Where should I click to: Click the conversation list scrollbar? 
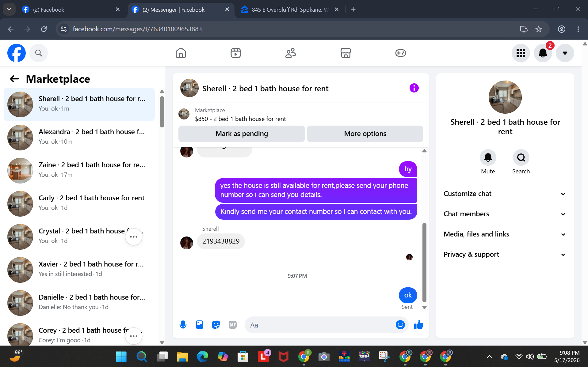162,112
